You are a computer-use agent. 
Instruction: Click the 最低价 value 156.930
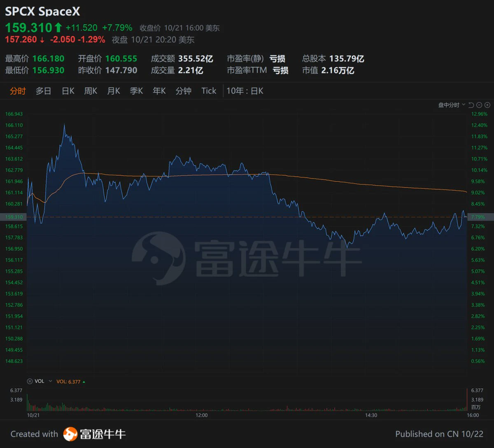point(48,70)
